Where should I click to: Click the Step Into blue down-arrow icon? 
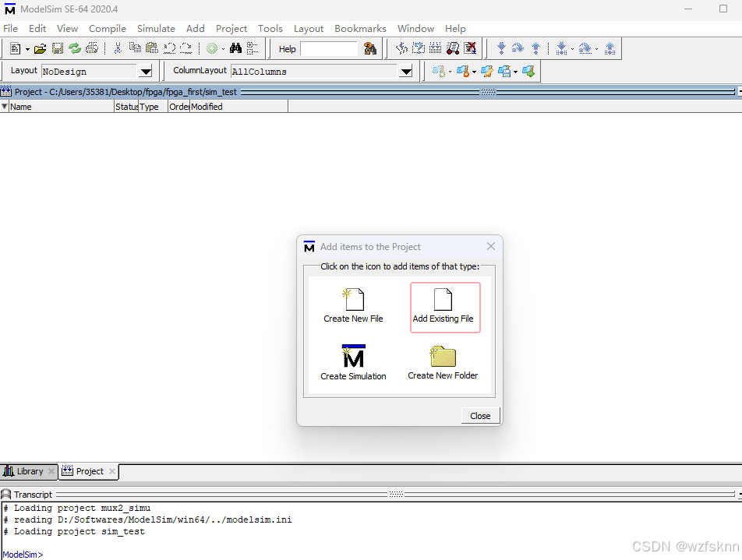coord(501,48)
